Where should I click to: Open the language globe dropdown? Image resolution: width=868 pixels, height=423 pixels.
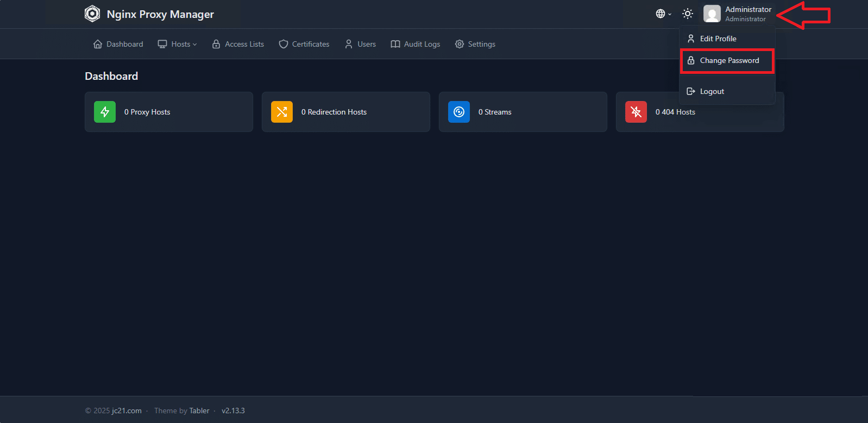tap(663, 14)
